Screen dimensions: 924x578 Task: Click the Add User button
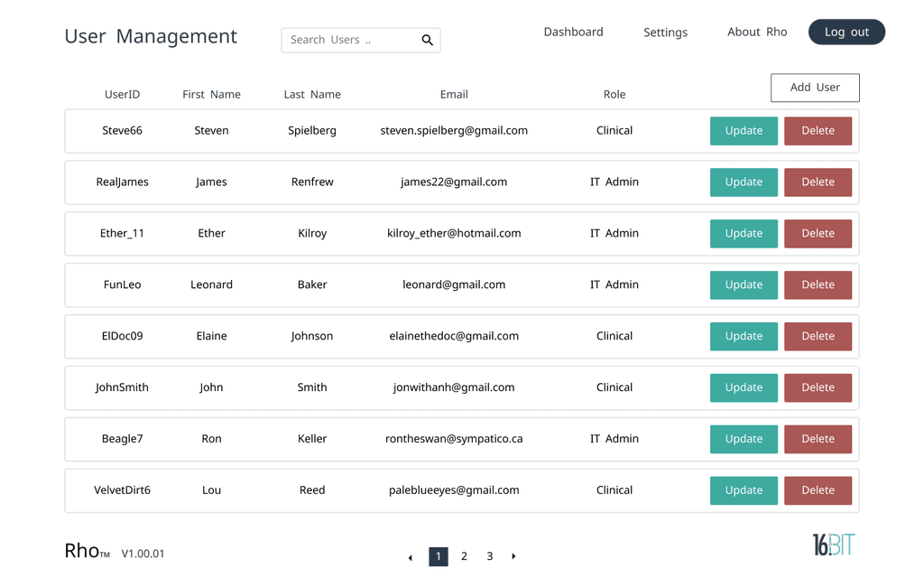815,88
